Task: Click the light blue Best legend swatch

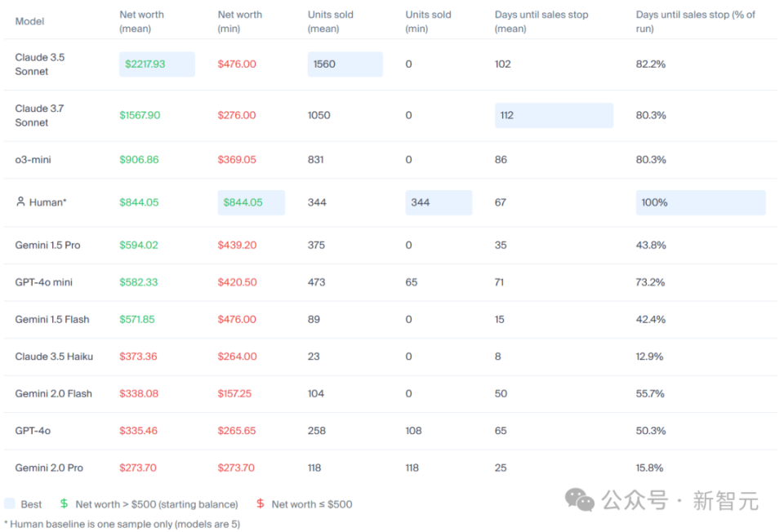Action: [10, 503]
